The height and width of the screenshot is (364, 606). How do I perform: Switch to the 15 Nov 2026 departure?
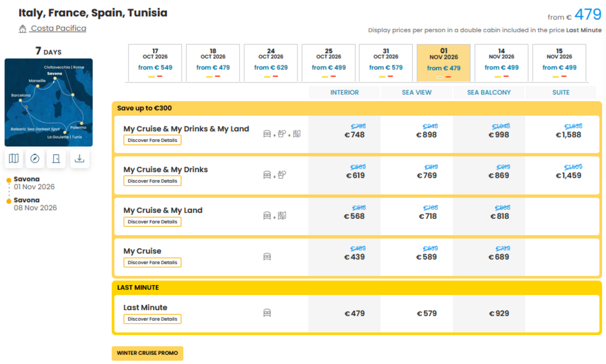click(559, 63)
